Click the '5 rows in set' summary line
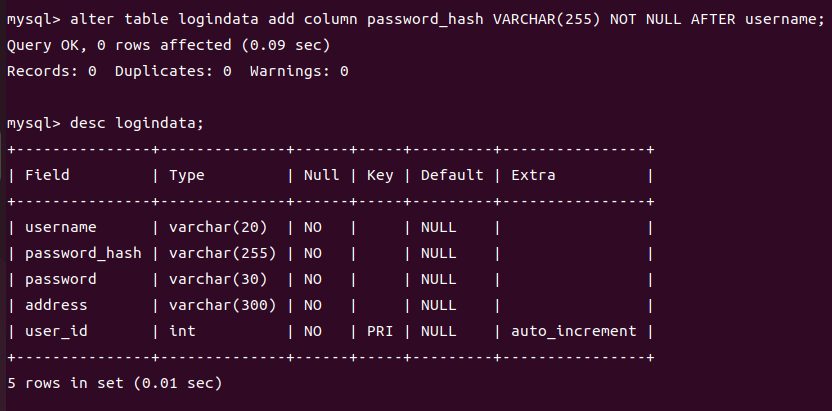832x411 pixels. pyautogui.click(x=114, y=383)
